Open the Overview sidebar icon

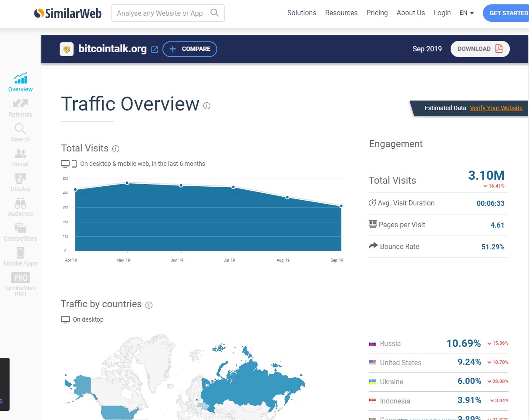(20, 78)
